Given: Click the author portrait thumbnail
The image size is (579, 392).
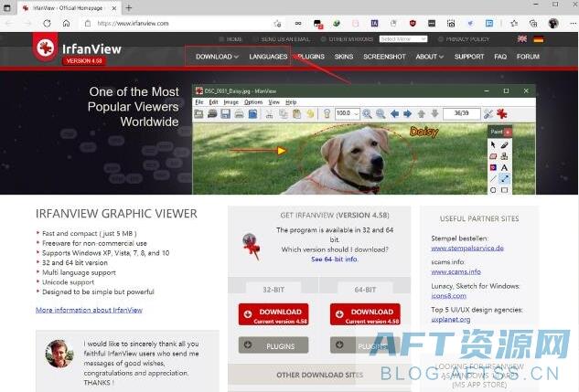Looking at the screenshot, I should tap(59, 354).
